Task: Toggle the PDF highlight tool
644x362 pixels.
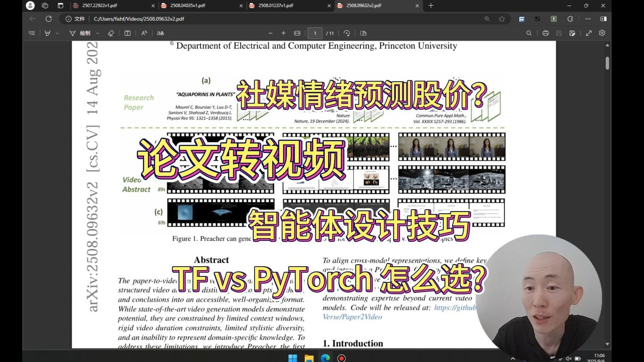Action: coord(47,33)
